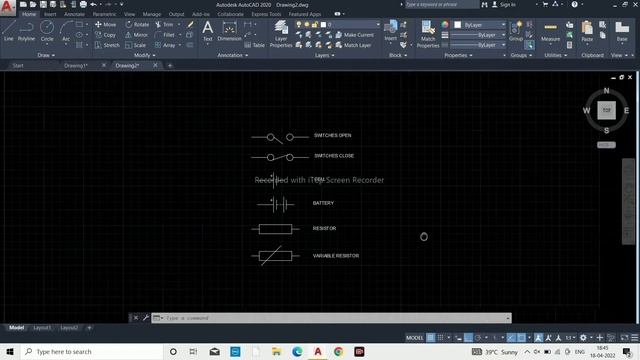The height and width of the screenshot is (360, 640).
Task: Switch to the Parametric ribbon tab
Action: [x=104, y=14]
